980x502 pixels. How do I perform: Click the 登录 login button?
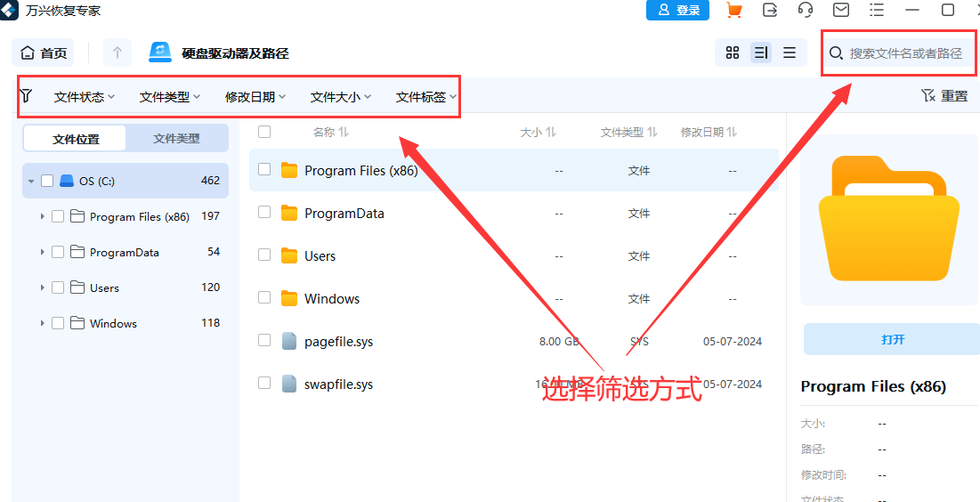coord(677,10)
